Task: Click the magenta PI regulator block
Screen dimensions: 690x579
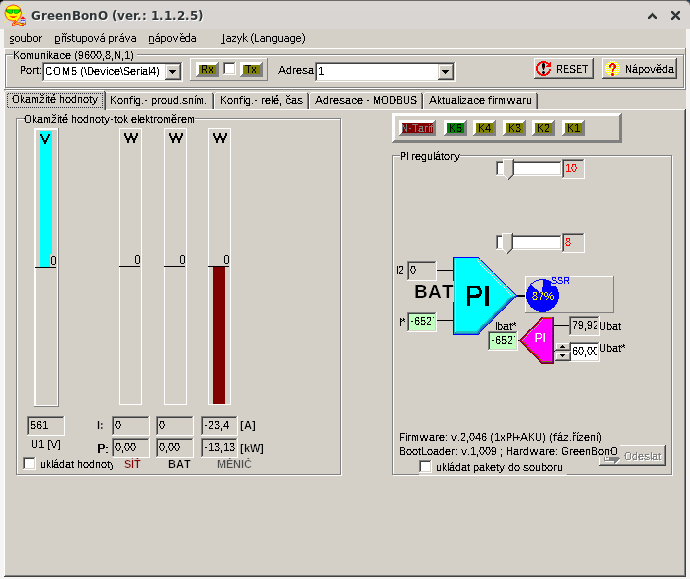Action: (538, 339)
